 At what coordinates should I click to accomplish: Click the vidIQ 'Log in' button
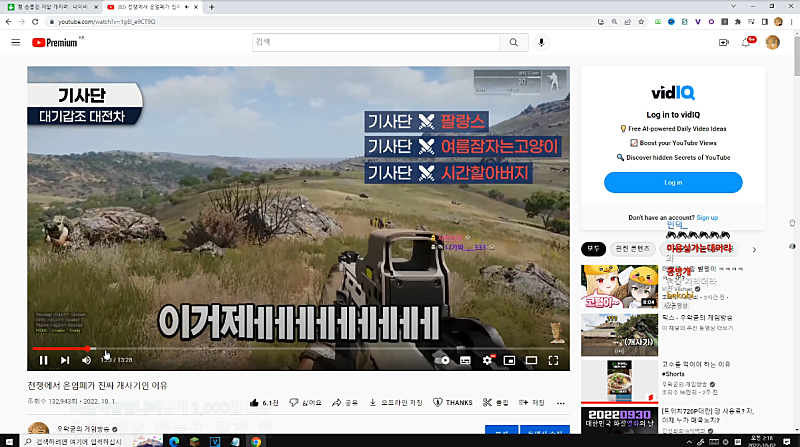click(x=673, y=182)
